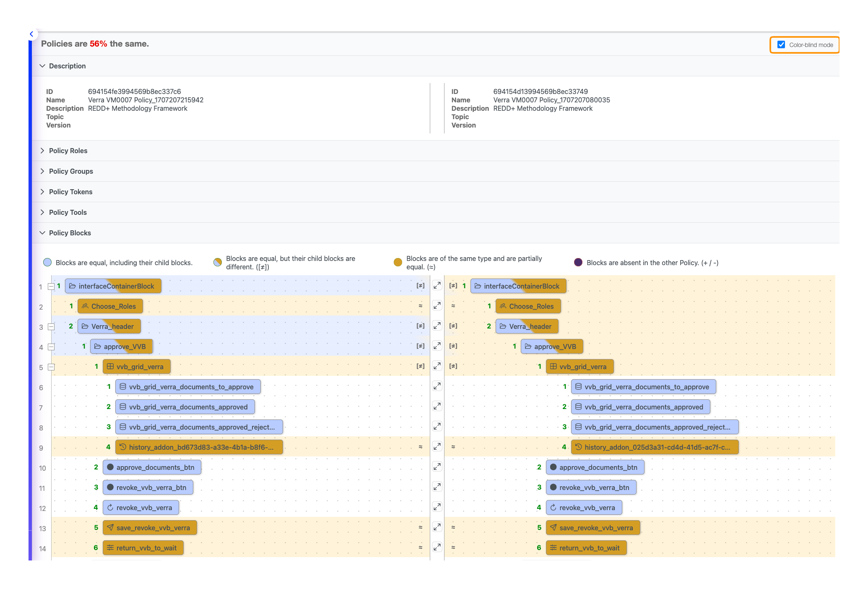Click the purple absent-blocks legend swatch

coord(578,263)
